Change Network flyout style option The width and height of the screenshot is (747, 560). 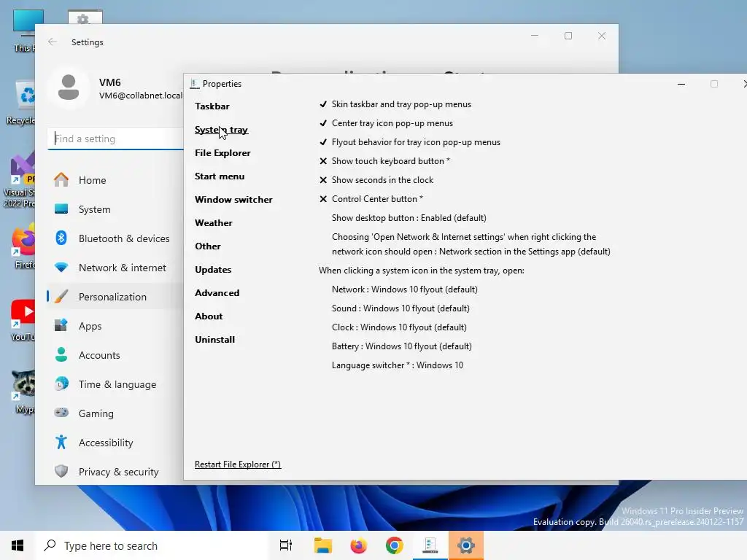[404, 289]
